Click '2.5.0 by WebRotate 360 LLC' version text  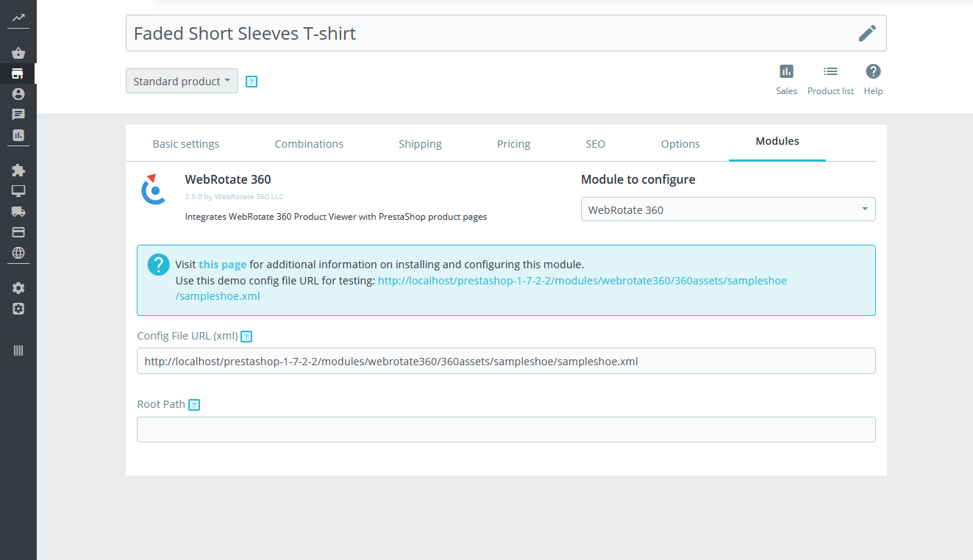[x=234, y=197]
